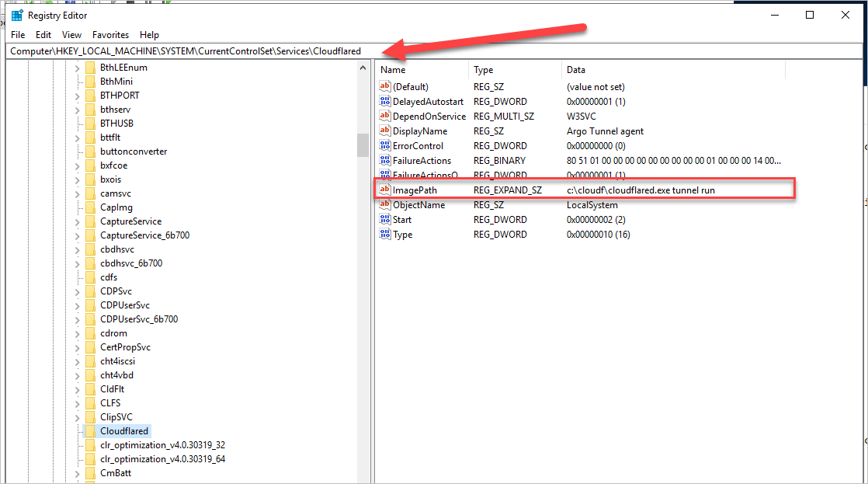Select the clr_optimization_v4.0.30319_32 tree item
Image resolution: width=868 pixels, height=484 pixels.
pos(163,444)
